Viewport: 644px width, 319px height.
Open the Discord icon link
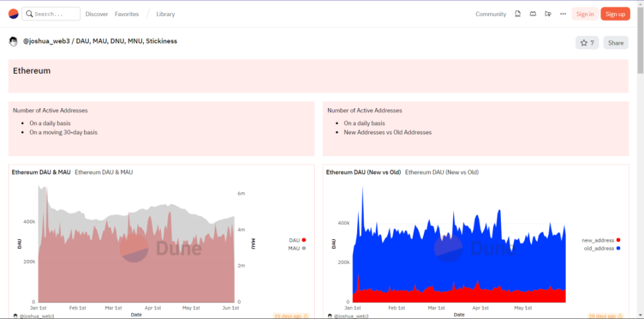pyautogui.click(x=533, y=14)
